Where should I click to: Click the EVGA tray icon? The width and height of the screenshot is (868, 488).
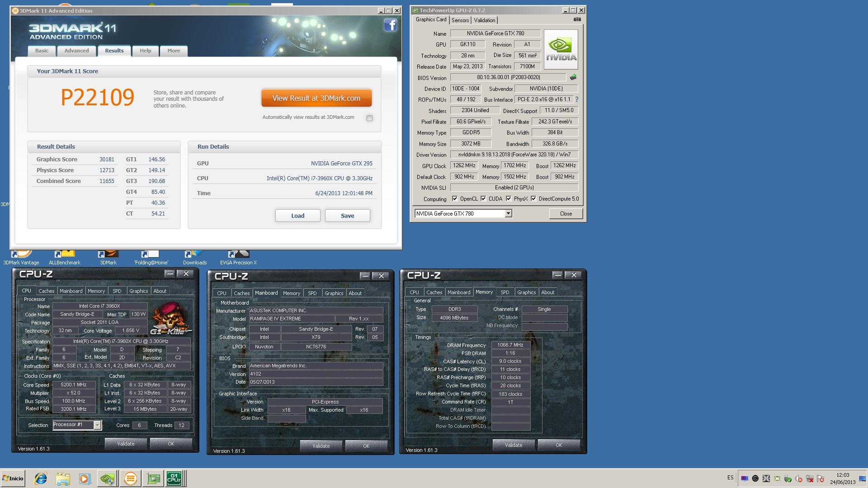(755, 478)
